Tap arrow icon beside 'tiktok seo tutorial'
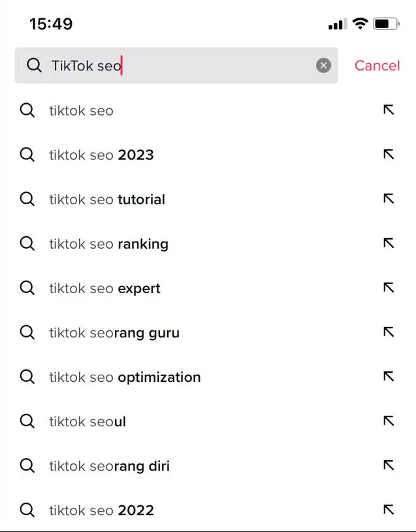Image resolution: width=416 pixels, height=532 pixels. coord(389,199)
